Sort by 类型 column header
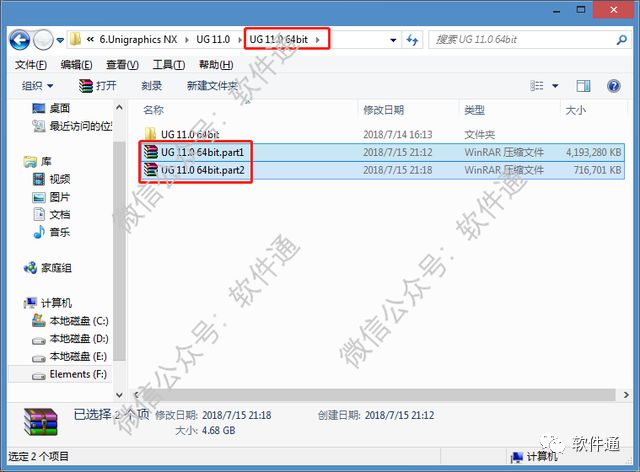 [474, 110]
